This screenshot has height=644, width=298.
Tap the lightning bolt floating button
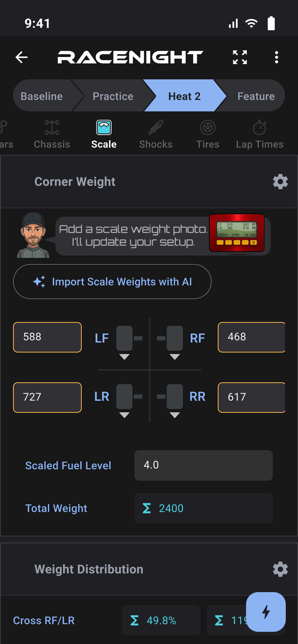tap(266, 612)
